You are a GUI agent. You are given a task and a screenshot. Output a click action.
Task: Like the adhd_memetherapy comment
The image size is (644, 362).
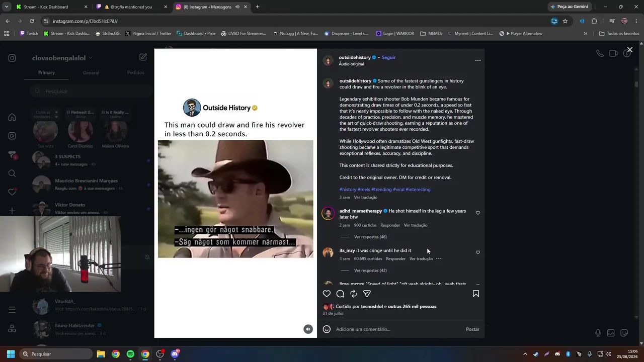(x=478, y=213)
